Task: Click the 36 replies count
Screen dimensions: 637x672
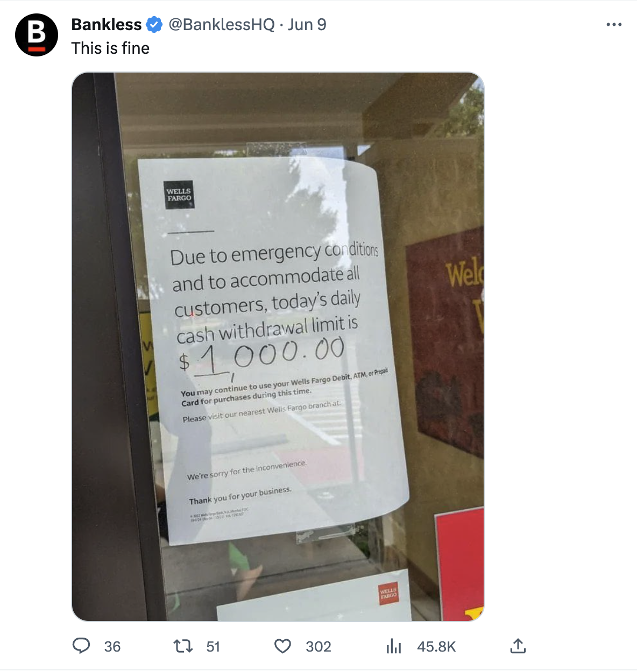Action: pyautogui.click(x=112, y=646)
